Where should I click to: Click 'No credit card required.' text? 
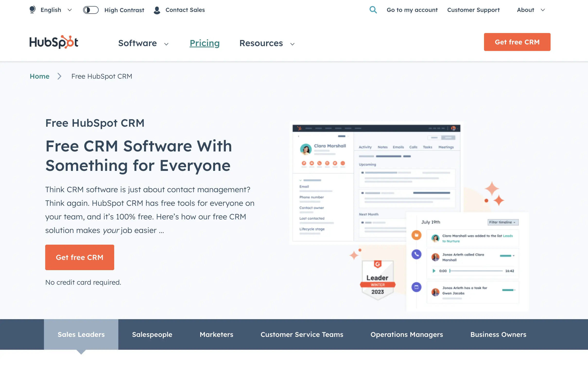point(83,282)
